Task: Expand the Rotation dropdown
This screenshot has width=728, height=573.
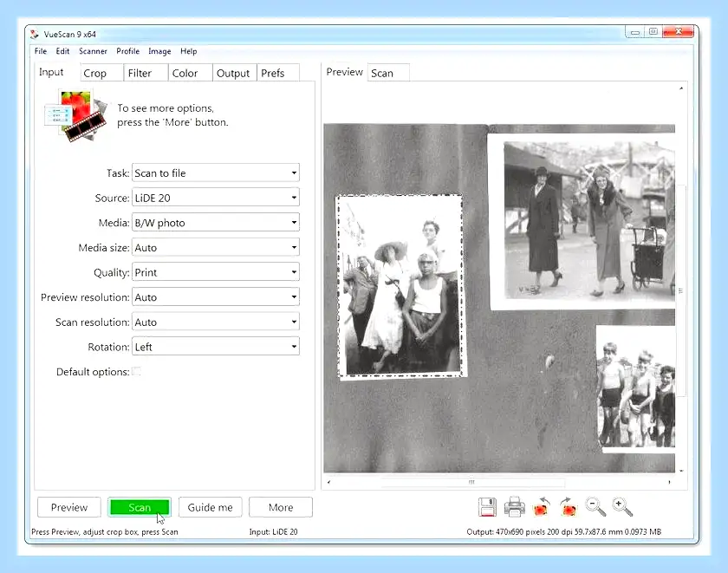Action: point(216,347)
